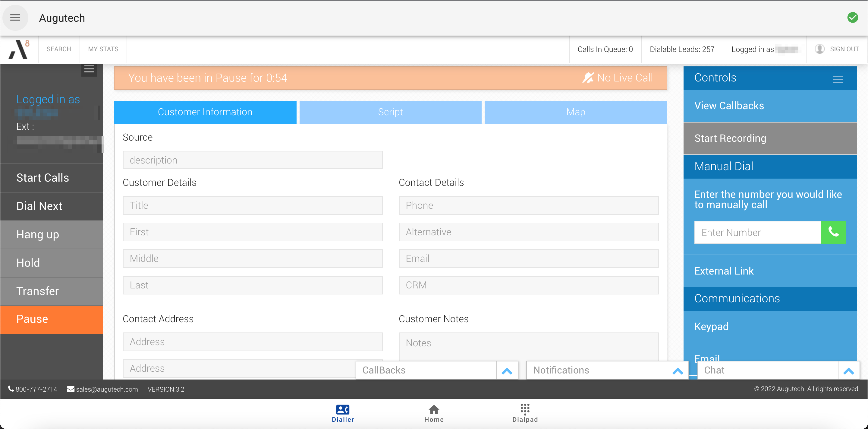Open MY STATS from the top menu

[x=103, y=49]
